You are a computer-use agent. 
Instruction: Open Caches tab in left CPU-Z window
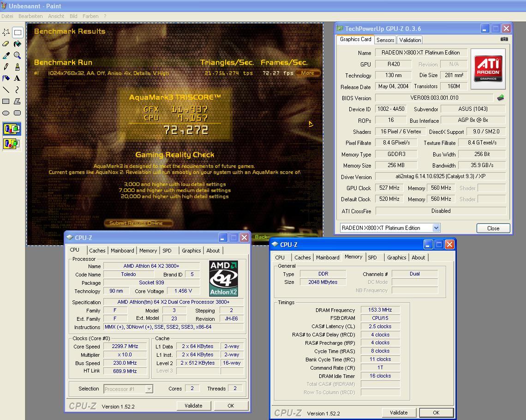97,251
